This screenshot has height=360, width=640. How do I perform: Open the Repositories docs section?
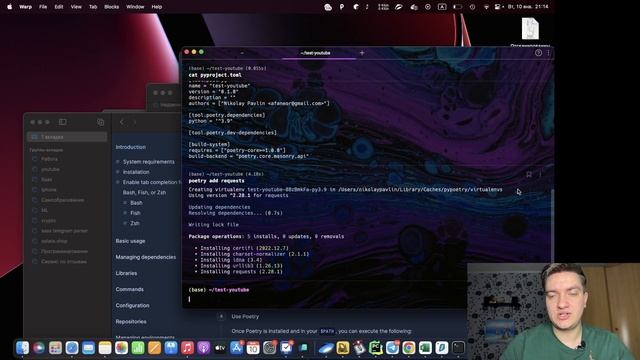[x=131, y=322]
